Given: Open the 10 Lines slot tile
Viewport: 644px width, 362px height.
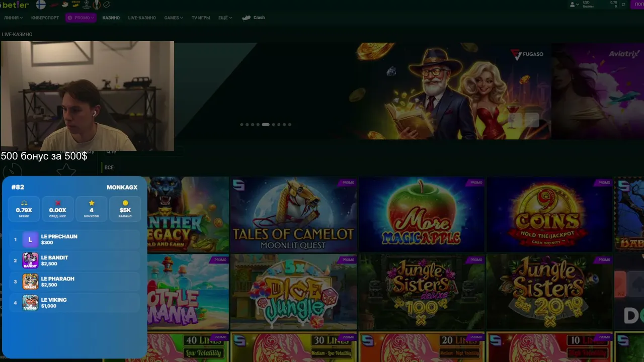Looking at the screenshot, I should pos(549,347).
